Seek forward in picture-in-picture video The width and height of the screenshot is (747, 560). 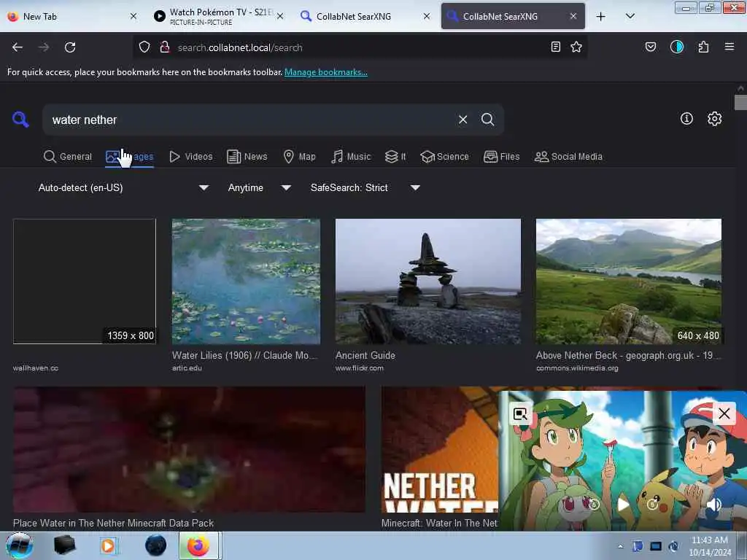point(652,505)
